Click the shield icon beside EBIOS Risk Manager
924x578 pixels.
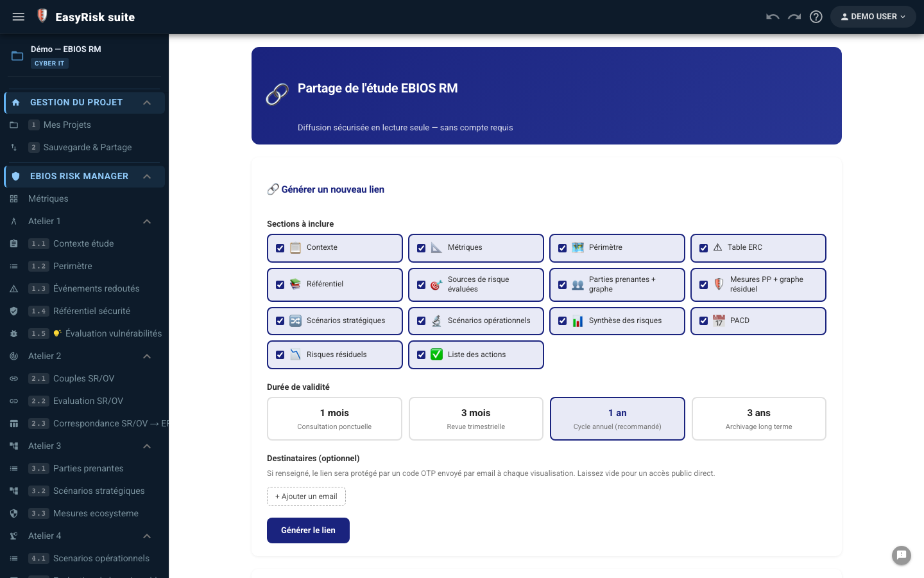coord(16,176)
